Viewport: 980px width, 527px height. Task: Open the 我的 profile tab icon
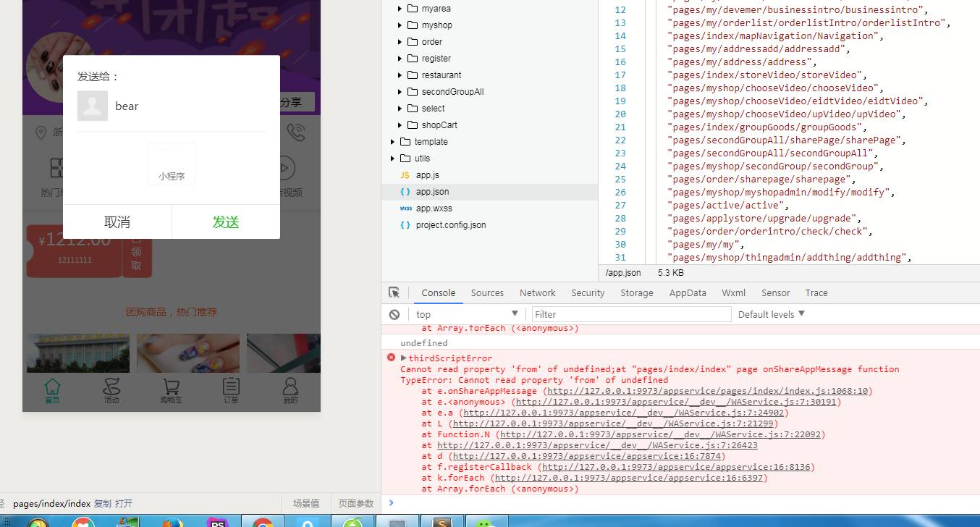tap(290, 386)
